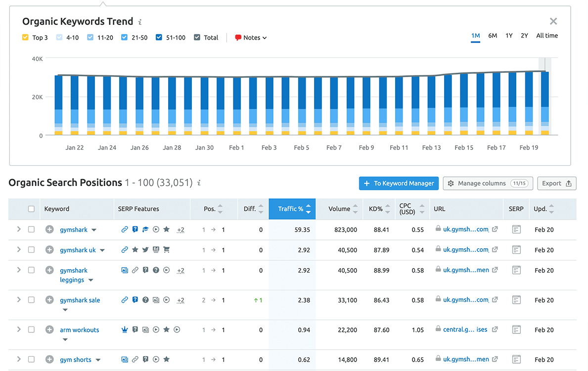
Task: Open gymshark sale keyword link
Action: (x=80, y=300)
